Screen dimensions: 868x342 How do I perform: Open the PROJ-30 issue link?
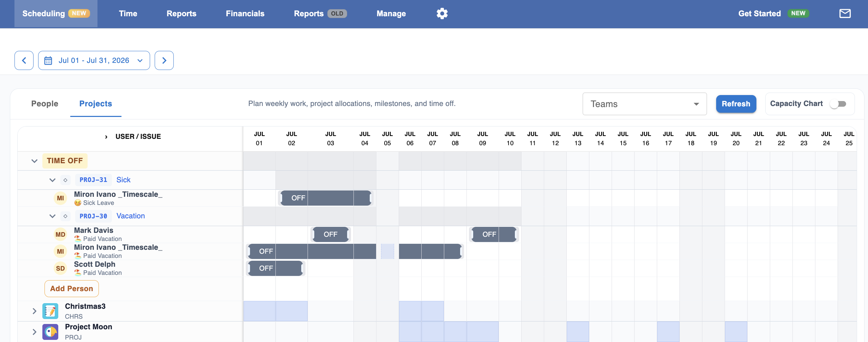[93, 216]
